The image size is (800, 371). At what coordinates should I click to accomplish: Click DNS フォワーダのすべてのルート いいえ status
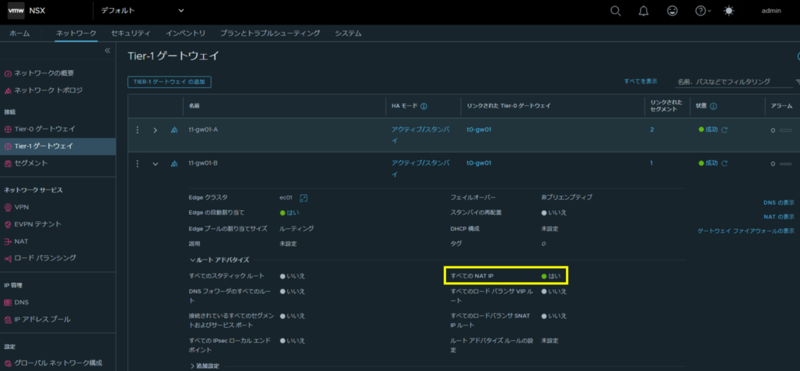(292, 291)
